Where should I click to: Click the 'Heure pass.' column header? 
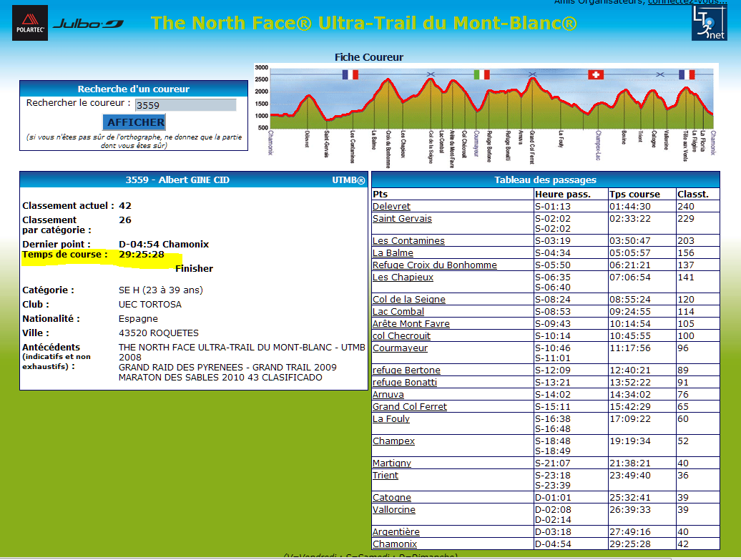click(x=563, y=195)
